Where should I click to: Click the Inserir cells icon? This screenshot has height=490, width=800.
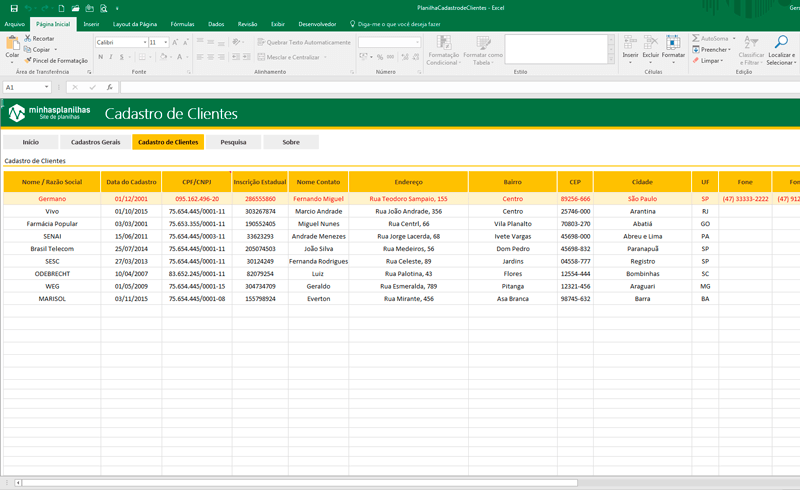point(630,42)
